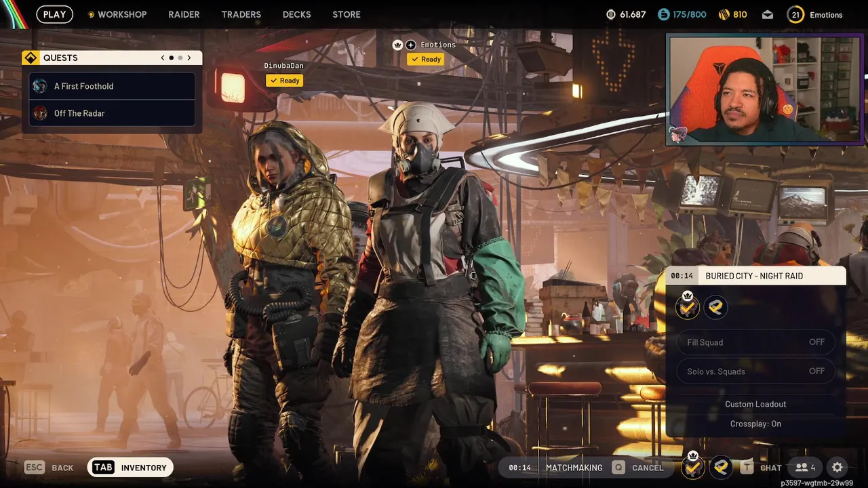Select the second quests page dot
868x488 pixels.
pyautogui.click(x=180, y=58)
